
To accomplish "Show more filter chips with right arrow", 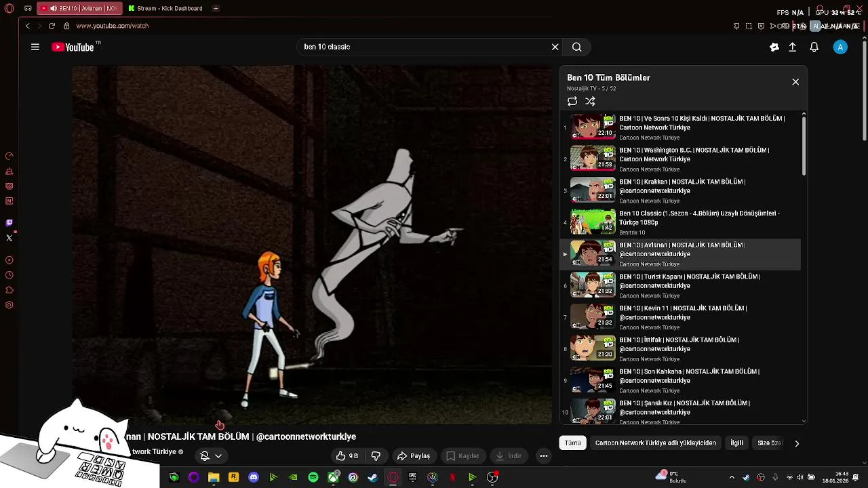I will point(797,443).
